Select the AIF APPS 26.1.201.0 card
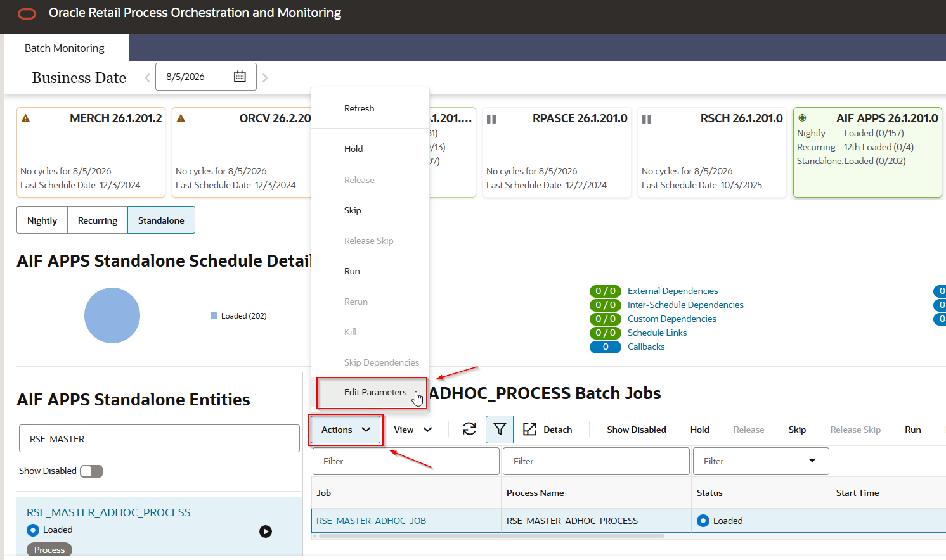This screenshot has width=946, height=560. coord(867,152)
